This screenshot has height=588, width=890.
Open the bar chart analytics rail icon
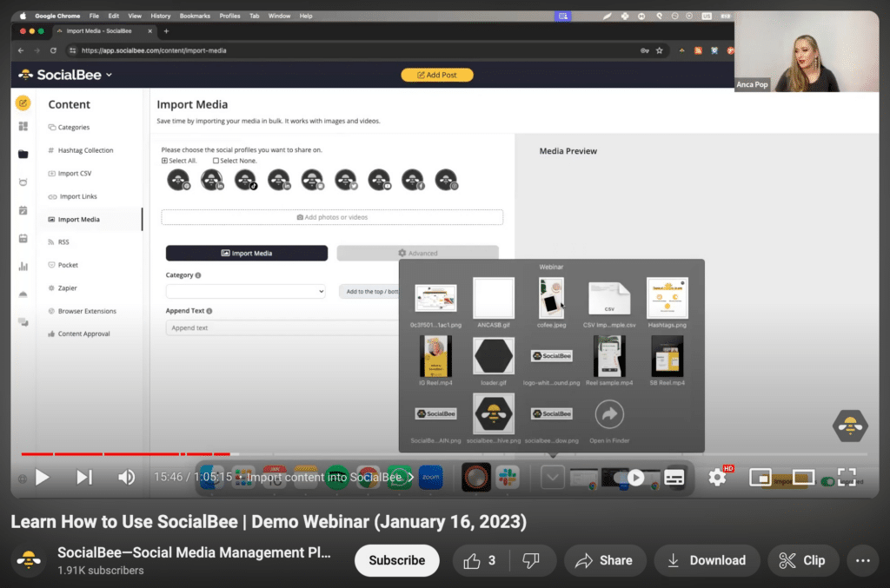pyautogui.click(x=23, y=266)
